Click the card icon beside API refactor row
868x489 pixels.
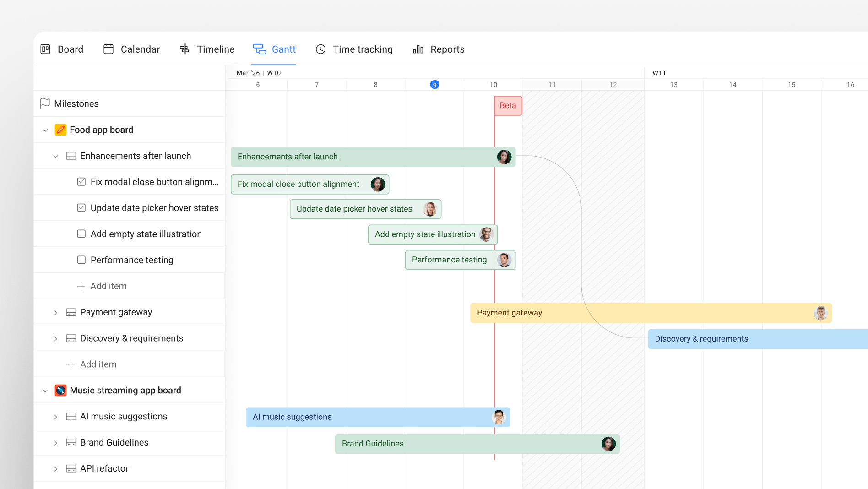tap(71, 469)
